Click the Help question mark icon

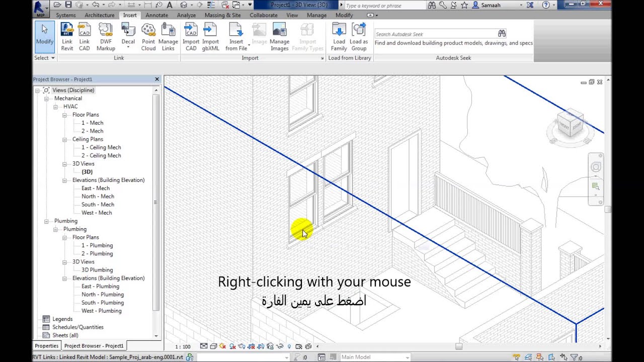[546, 5]
